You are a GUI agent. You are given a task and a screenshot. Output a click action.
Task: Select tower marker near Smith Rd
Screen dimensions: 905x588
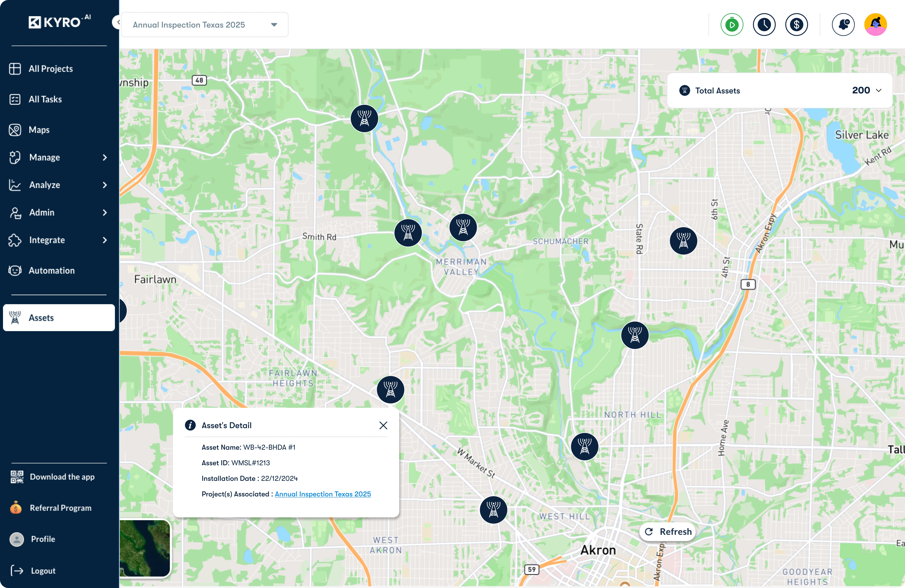click(408, 233)
